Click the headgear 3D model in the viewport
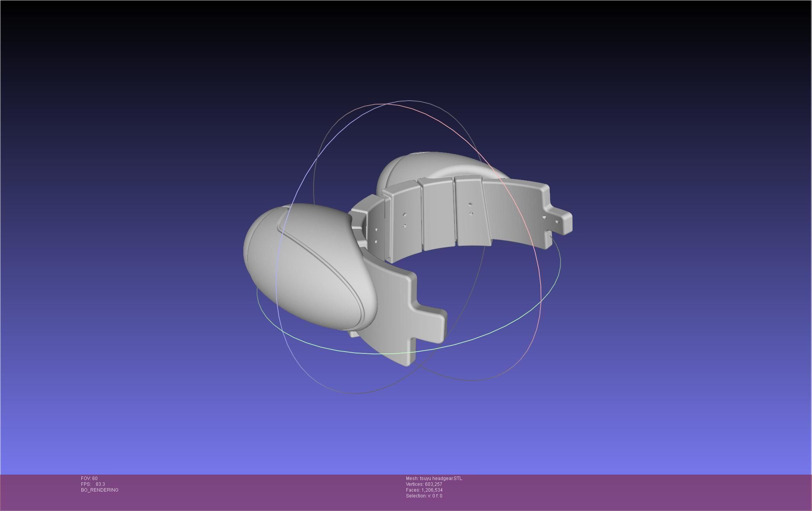 [x=408, y=259]
